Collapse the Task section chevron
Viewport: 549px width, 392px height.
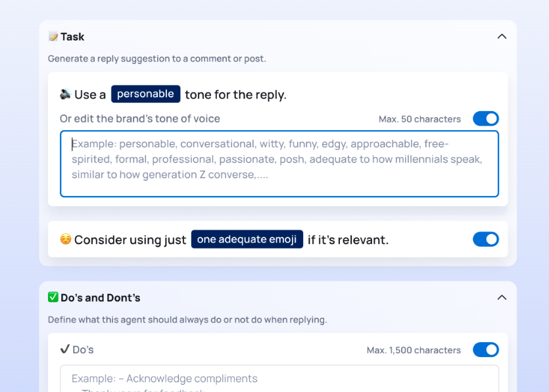pyautogui.click(x=502, y=37)
